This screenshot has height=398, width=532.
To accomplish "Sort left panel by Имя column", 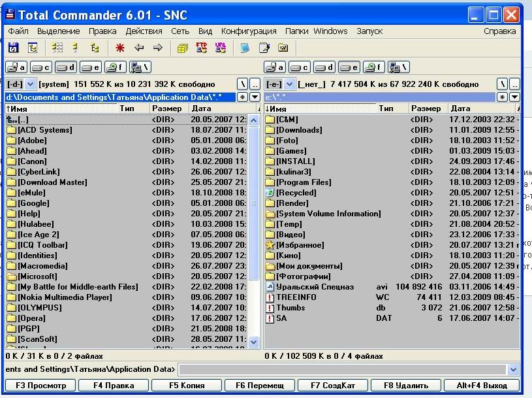I will (x=61, y=108).
